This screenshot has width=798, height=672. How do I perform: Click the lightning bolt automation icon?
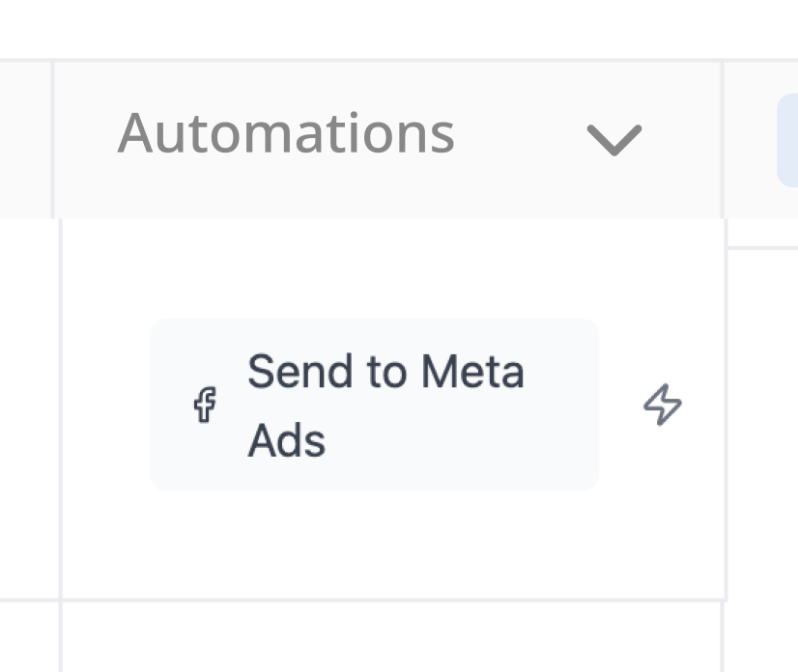(663, 406)
